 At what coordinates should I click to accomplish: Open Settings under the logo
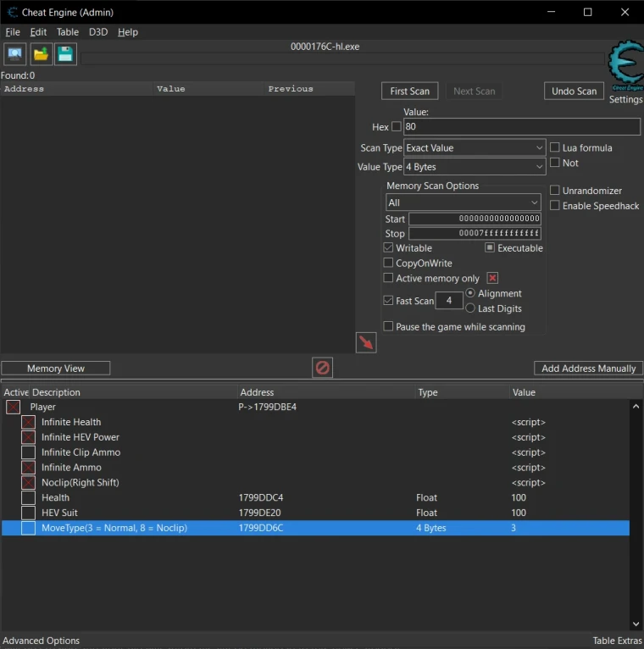point(626,99)
